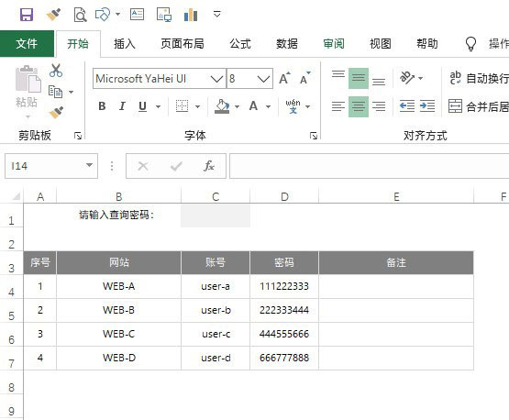Viewport: 509px width, 420px height.
Task: Switch to the Review (审阅) tab
Action: (x=334, y=43)
